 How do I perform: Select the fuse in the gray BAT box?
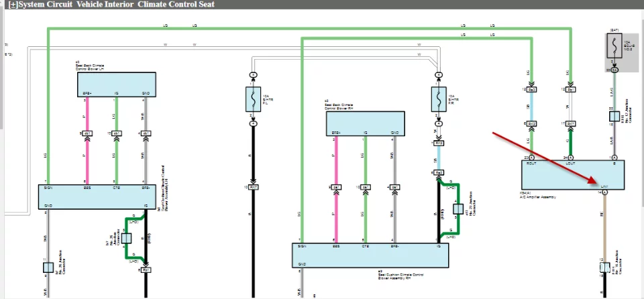pyautogui.click(x=613, y=48)
